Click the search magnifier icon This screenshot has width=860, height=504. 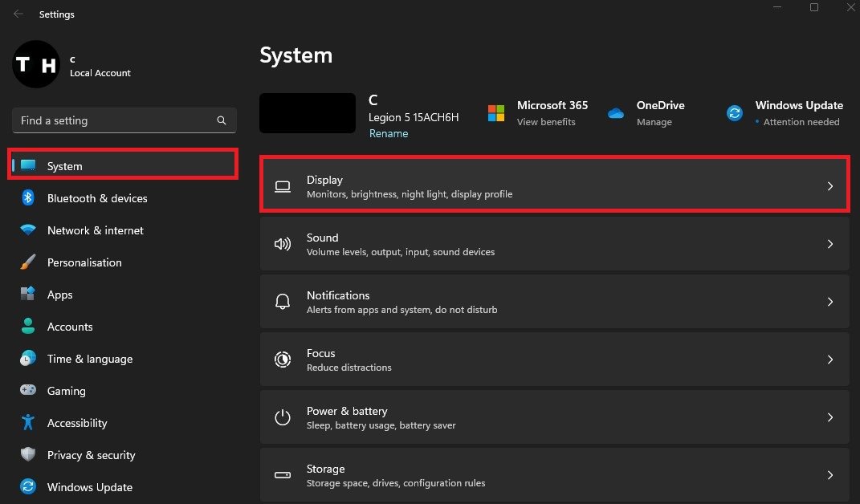click(222, 120)
